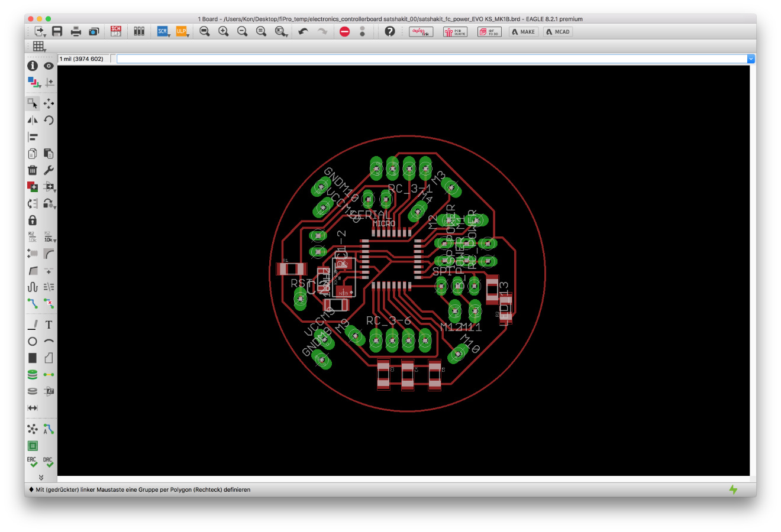This screenshot has height=532, width=781.
Task: Open Help via question mark icon
Action: click(390, 31)
